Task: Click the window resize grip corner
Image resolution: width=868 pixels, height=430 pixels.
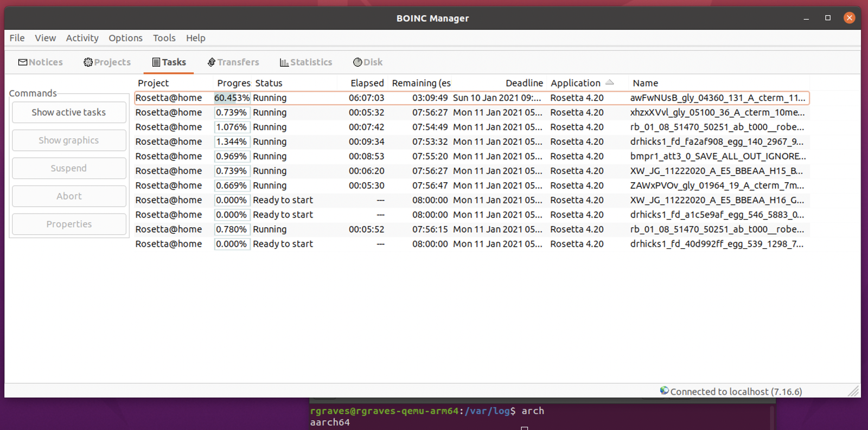Action: point(854,391)
